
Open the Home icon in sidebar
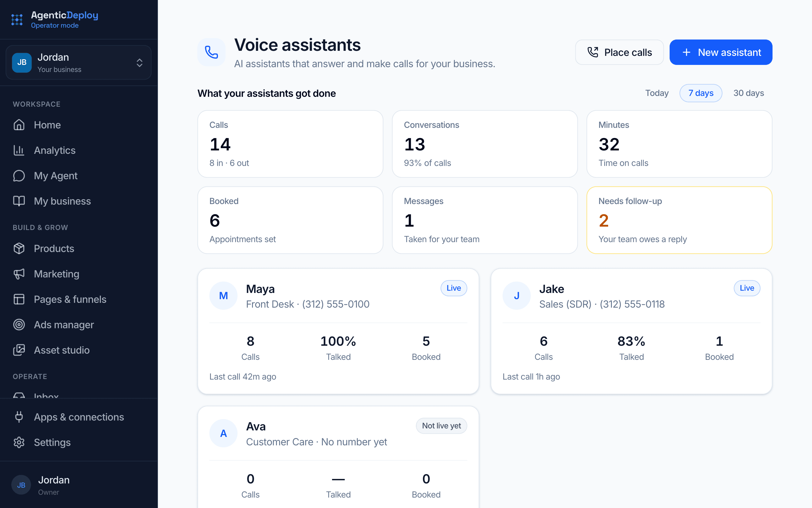coord(19,125)
